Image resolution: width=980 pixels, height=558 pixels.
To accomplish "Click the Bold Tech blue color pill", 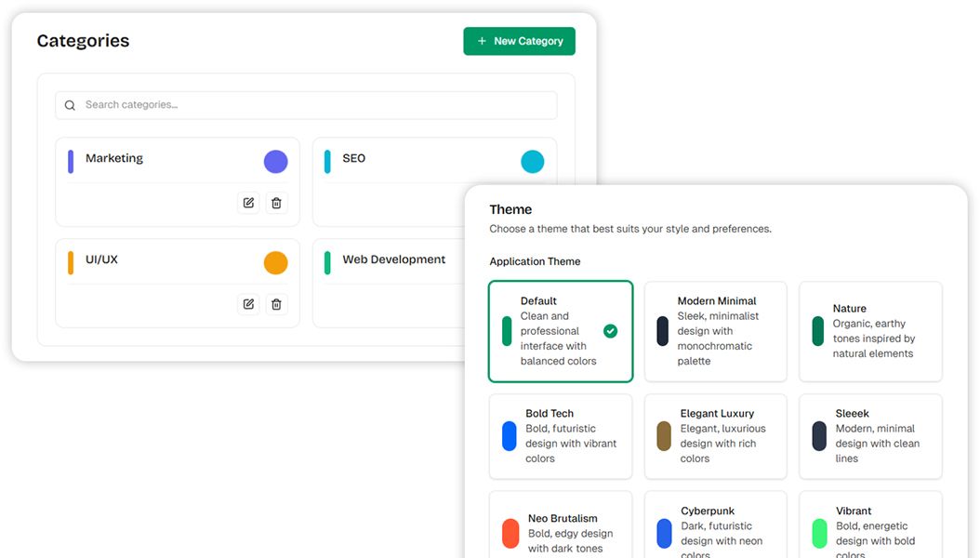I will [x=510, y=436].
